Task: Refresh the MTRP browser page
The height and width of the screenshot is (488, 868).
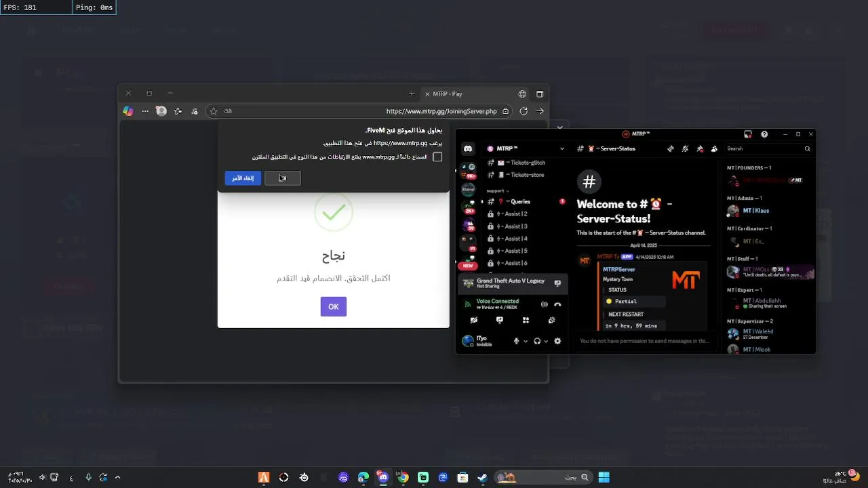Action: (x=524, y=111)
